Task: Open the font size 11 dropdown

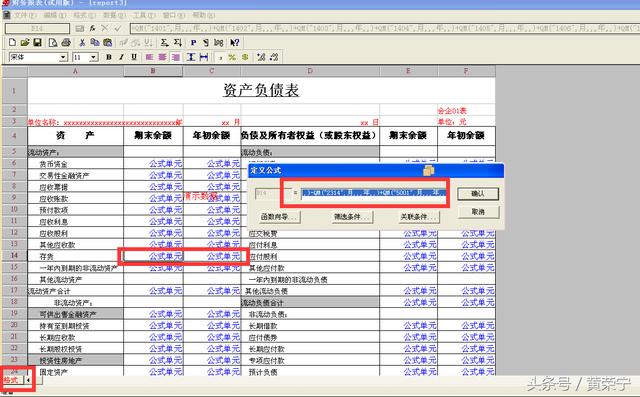Action: click(x=94, y=57)
